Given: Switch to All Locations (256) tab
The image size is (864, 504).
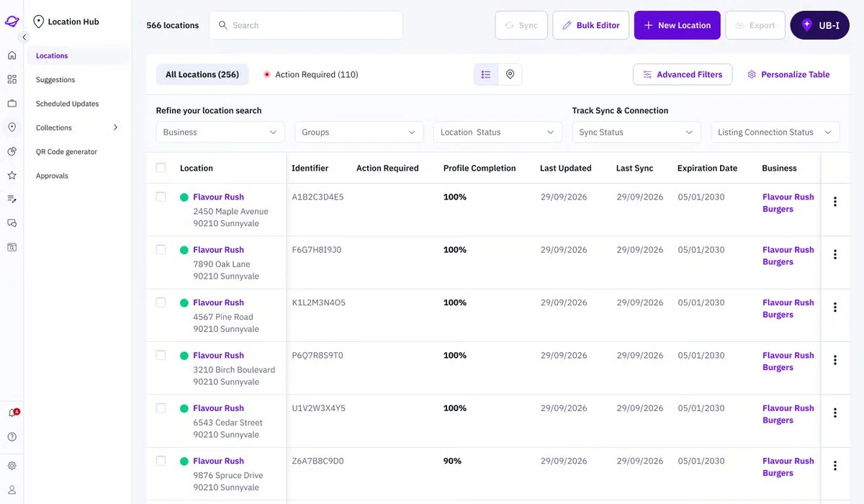Looking at the screenshot, I should click(x=202, y=74).
